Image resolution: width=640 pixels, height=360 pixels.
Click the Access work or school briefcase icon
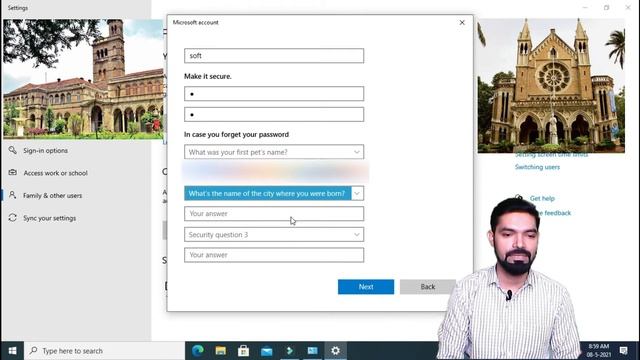click(x=13, y=173)
